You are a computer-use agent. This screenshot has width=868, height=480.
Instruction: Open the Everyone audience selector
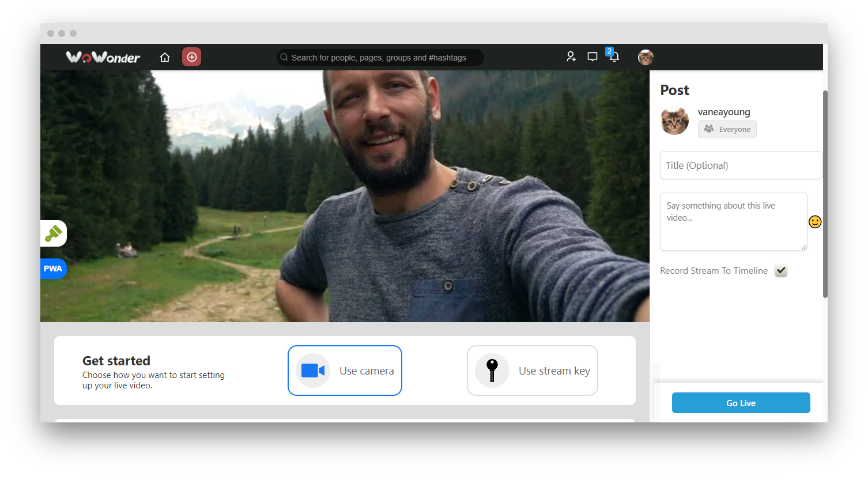(727, 129)
